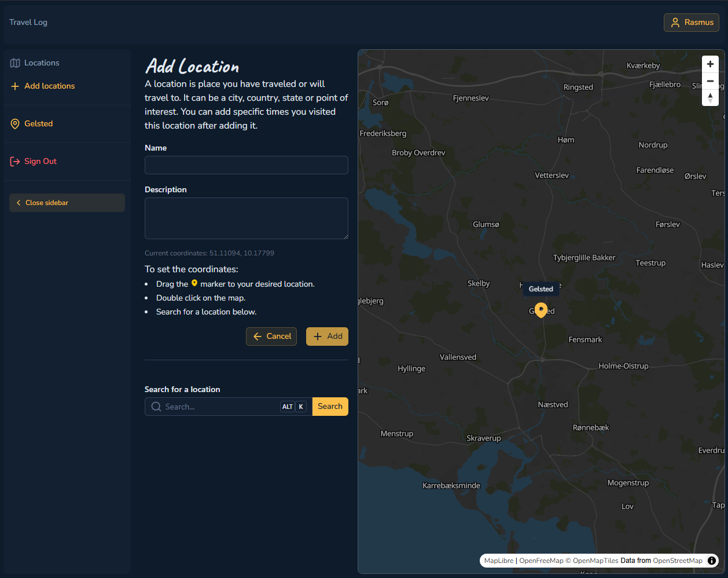Click the Travel Log title
The image size is (728, 578).
coord(28,22)
